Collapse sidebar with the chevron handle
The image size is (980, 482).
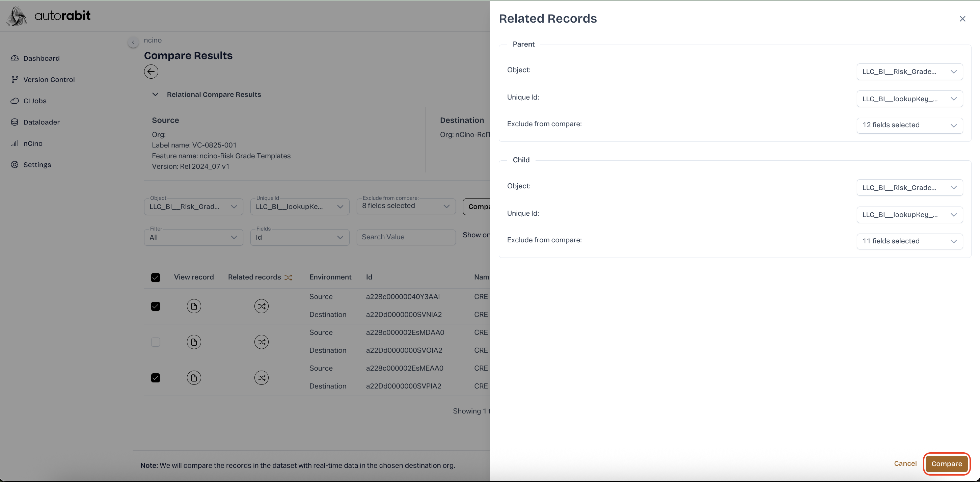coord(133,42)
